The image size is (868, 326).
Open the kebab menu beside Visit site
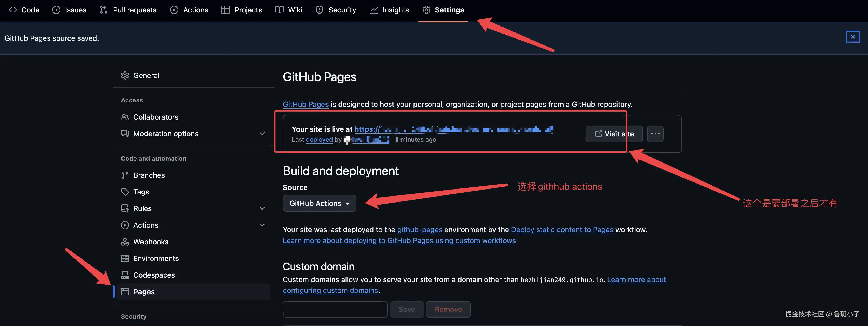(655, 134)
